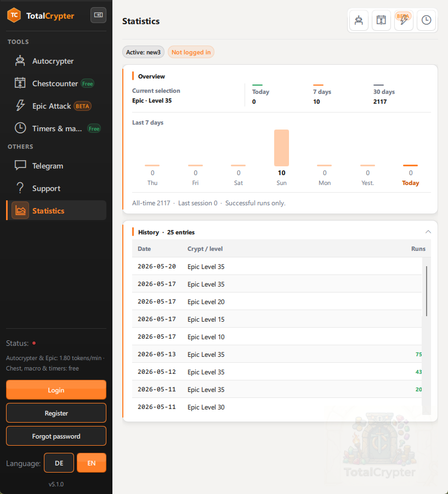Image resolution: width=448 pixels, height=494 pixels.
Task: Select the Epic Level 20 history row
Action: point(277,301)
